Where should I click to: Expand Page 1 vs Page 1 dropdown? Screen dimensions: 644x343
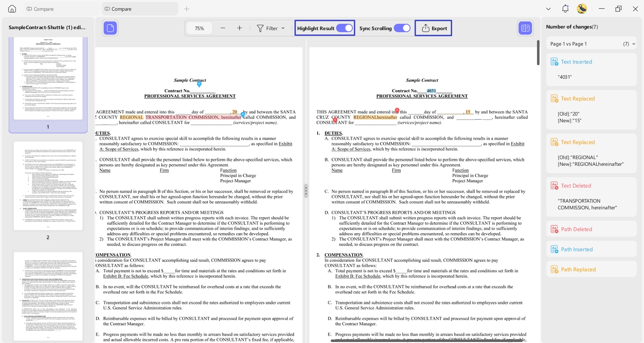click(591, 44)
